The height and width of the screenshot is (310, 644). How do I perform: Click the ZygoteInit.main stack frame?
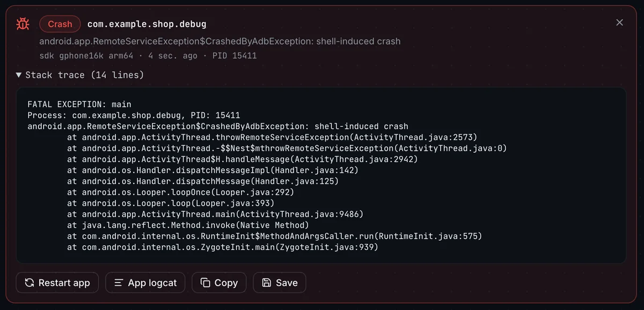coord(223,247)
